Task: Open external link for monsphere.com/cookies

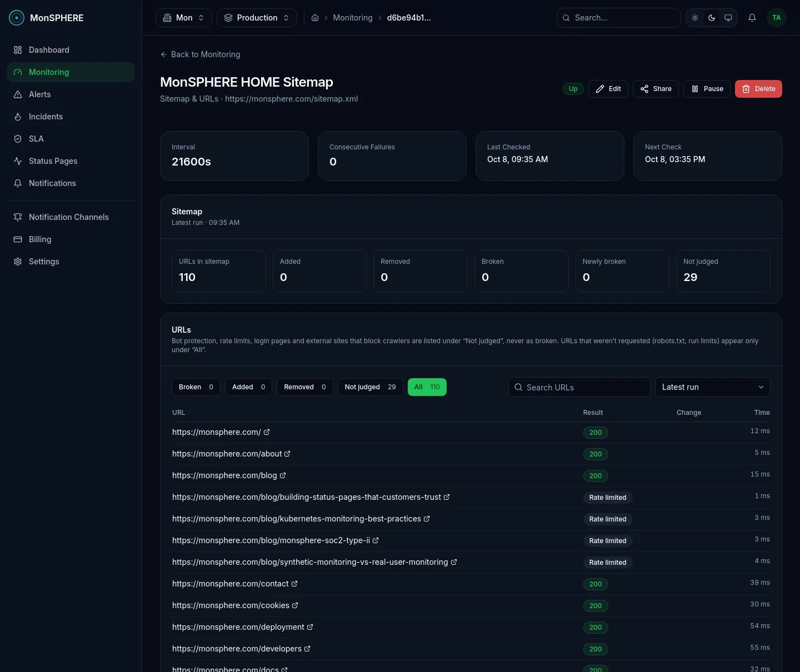Action: coord(295,605)
